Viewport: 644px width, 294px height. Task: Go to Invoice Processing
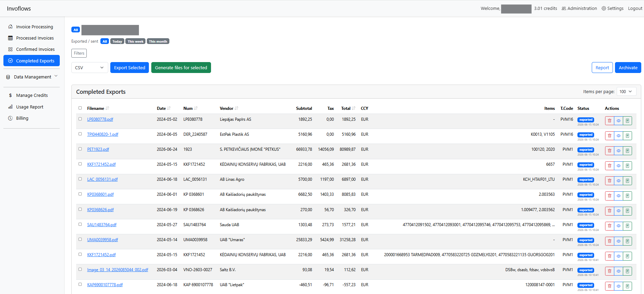click(x=32, y=27)
